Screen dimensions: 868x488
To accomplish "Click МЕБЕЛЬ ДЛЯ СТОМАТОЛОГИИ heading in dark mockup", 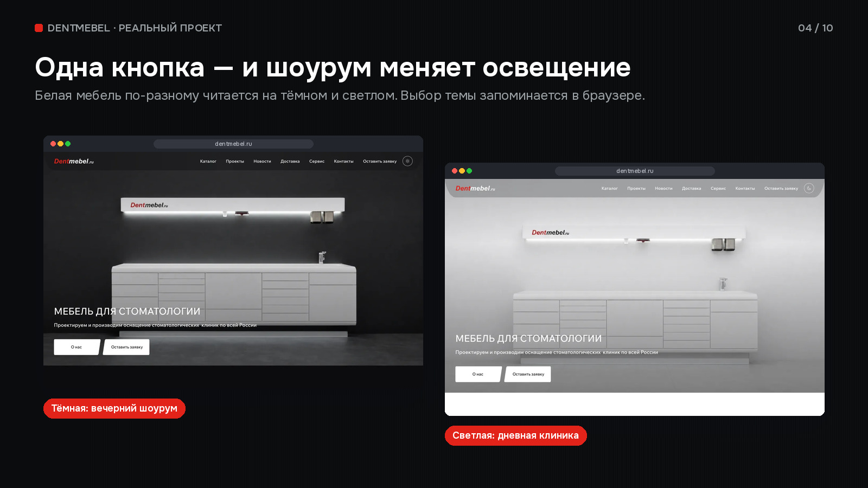I will tap(127, 311).
